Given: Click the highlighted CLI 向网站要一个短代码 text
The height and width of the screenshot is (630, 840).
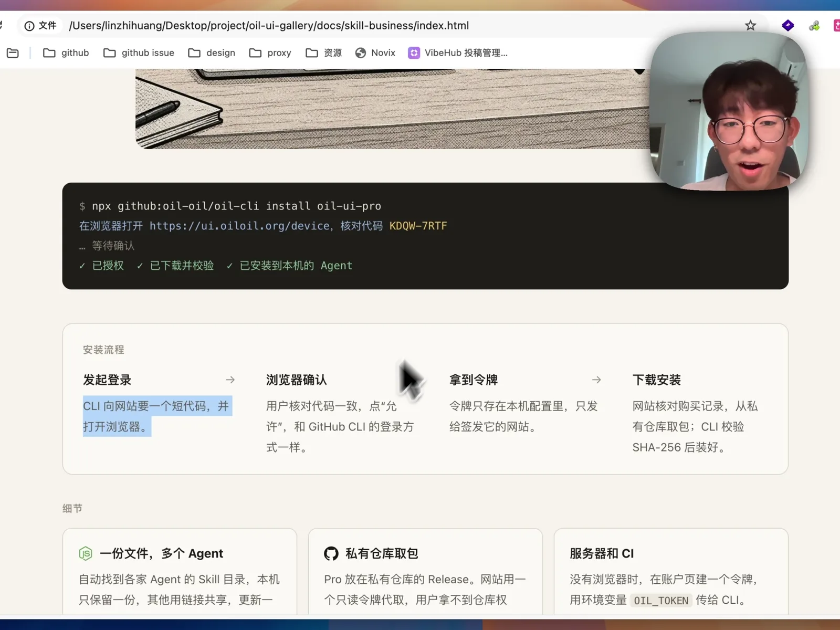Looking at the screenshot, I should point(157,416).
